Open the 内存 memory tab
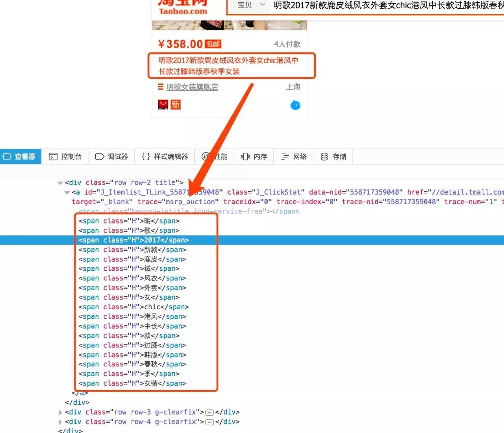 (x=254, y=156)
